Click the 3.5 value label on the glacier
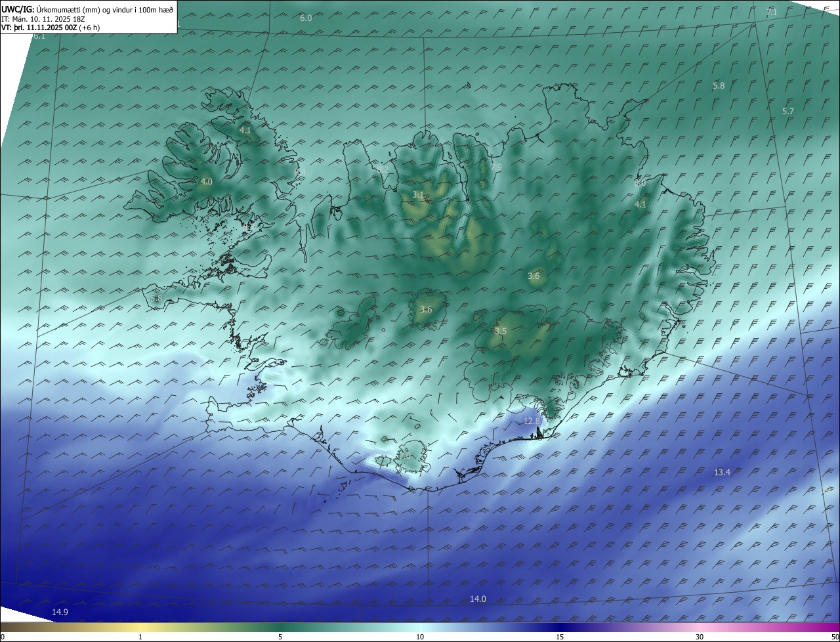 click(501, 332)
